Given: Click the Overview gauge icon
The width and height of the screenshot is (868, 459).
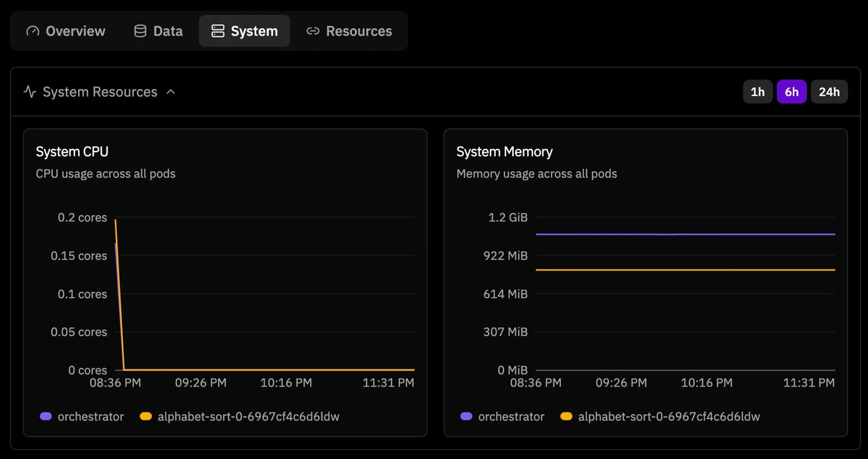Looking at the screenshot, I should (x=33, y=31).
